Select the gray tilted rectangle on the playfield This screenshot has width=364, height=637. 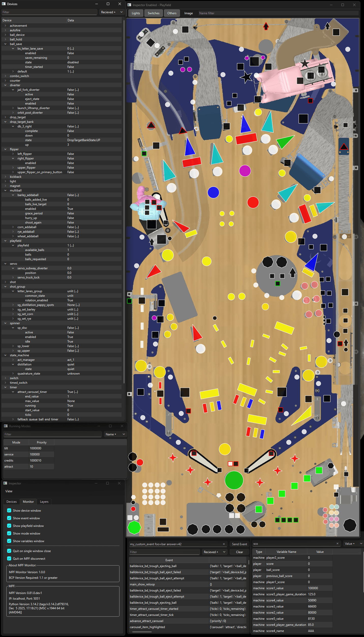click(179, 297)
